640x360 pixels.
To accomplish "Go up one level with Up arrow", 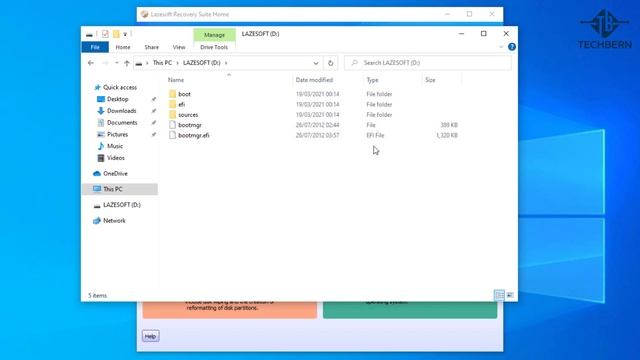I will pyautogui.click(x=127, y=63).
